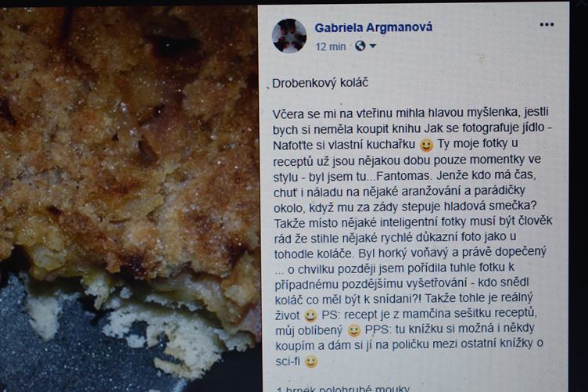This screenshot has width=588, height=392.
Task: Visit the Gabriela Argmanová profile name link
Action: tap(373, 27)
